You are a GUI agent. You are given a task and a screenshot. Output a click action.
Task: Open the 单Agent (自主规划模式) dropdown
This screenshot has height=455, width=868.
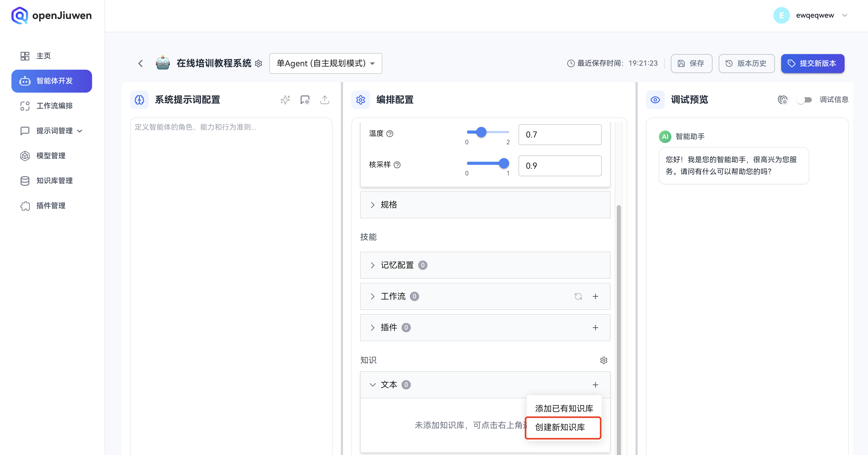(x=325, y=63)
